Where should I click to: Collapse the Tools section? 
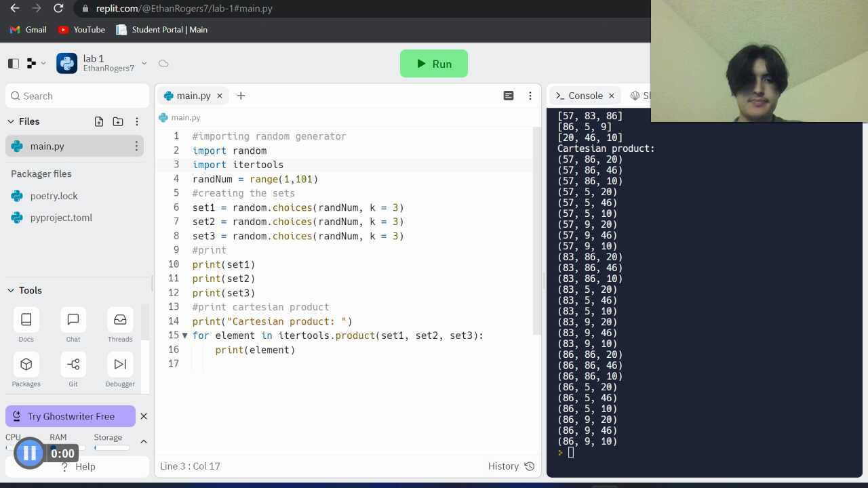(x=11, y=290)
